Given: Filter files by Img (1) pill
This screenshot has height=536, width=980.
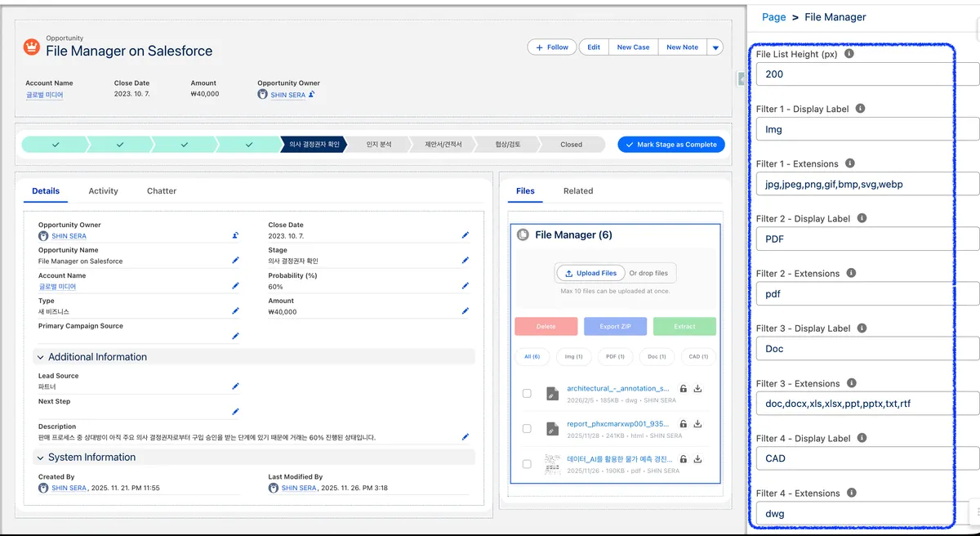Looking at the screenshot, I should 574,356.
